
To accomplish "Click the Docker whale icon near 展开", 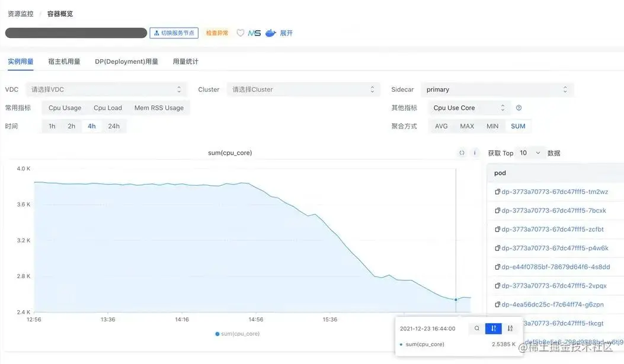I will pos(270,33).
